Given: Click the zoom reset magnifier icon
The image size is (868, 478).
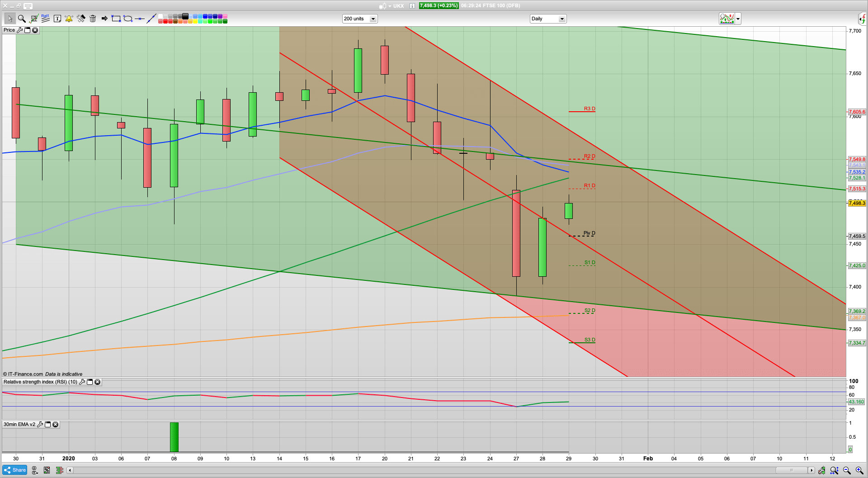Looking at the screenshot, I should (834, 470).
